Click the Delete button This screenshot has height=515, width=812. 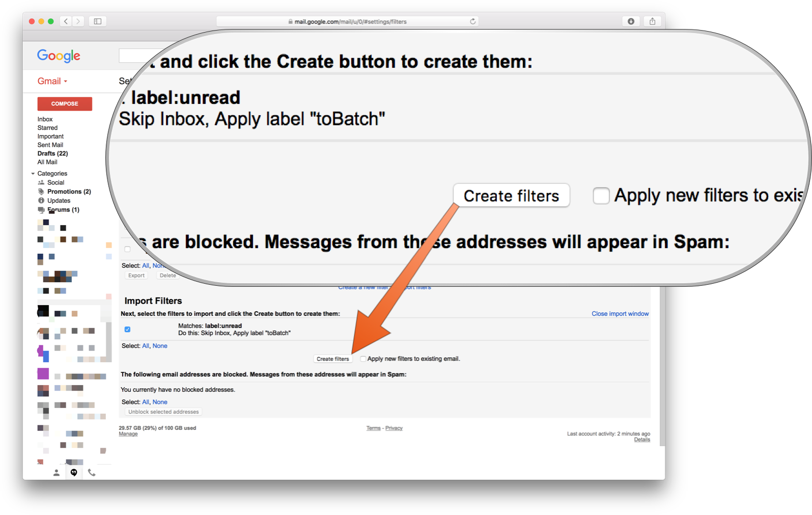[167, 276]
